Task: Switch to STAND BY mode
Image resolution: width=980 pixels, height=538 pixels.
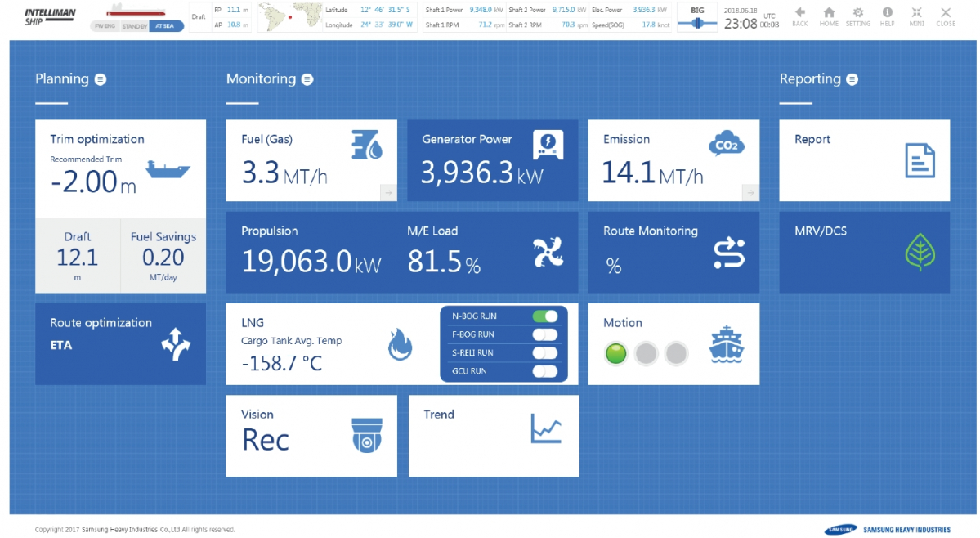Action: 134,26
